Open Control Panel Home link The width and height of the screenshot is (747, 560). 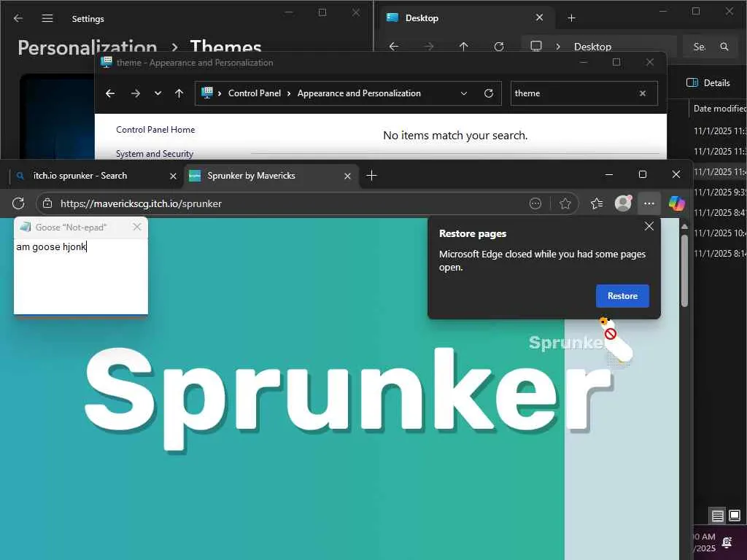tap(155, 130)
